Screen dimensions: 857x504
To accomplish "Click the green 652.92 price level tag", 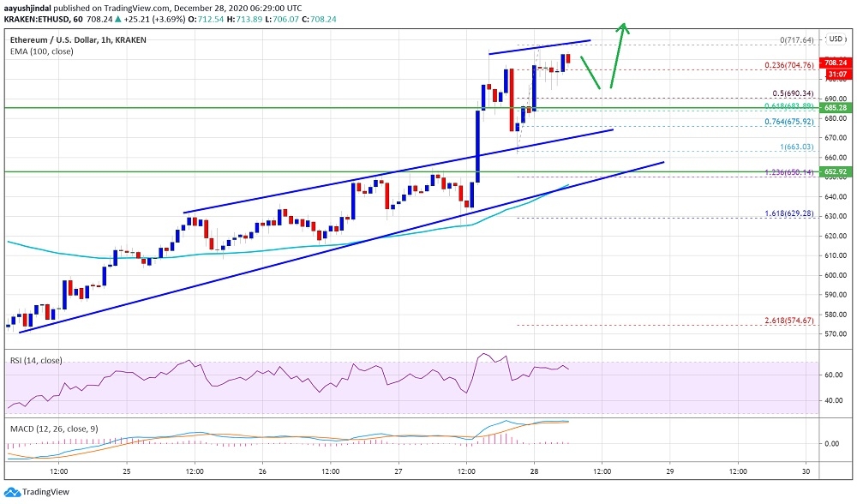I will point(836,172).
